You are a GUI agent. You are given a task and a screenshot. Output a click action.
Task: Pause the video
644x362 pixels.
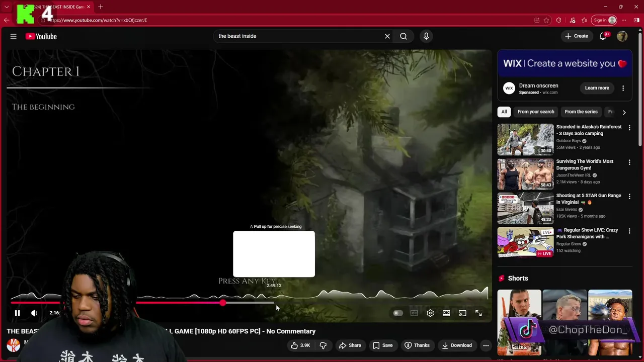coord(17,313)
